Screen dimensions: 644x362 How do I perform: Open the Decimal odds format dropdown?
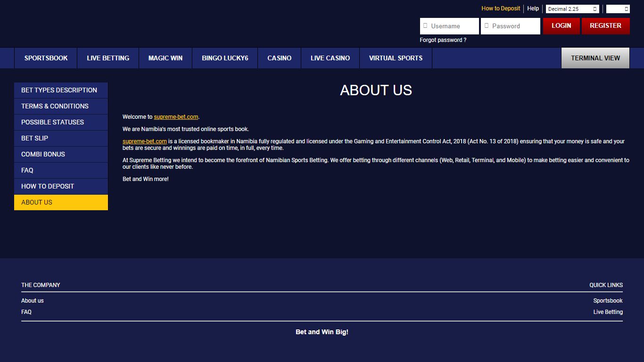tap(572, 9)
